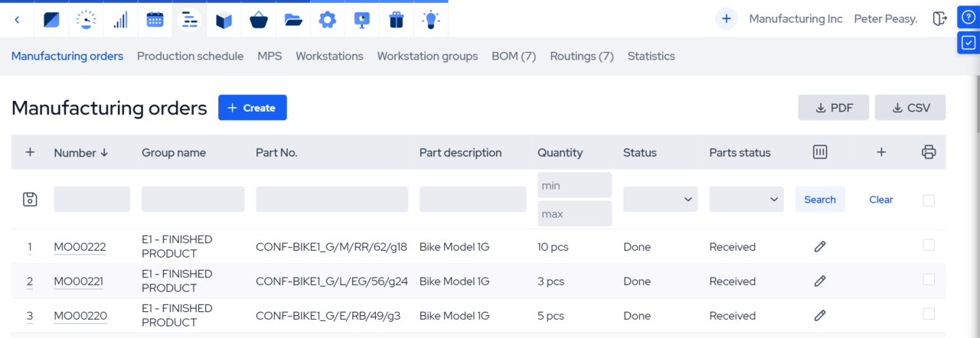Edit order MO00222 with pencil icon
This screenshot has width=980, height=338.
click(820, 247)
